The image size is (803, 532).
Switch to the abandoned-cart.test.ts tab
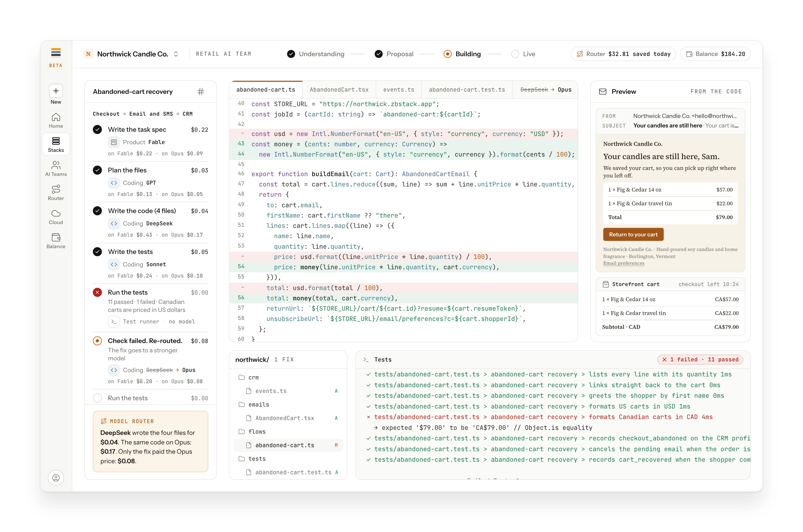[x=467, y=90]
